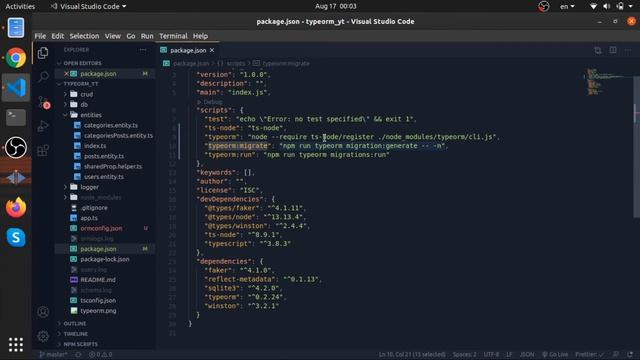Image resolution: width=640 pixels, height=360 pixels.
Task: Open OBS Studio from the dock
Action: [x=16, y=147]
